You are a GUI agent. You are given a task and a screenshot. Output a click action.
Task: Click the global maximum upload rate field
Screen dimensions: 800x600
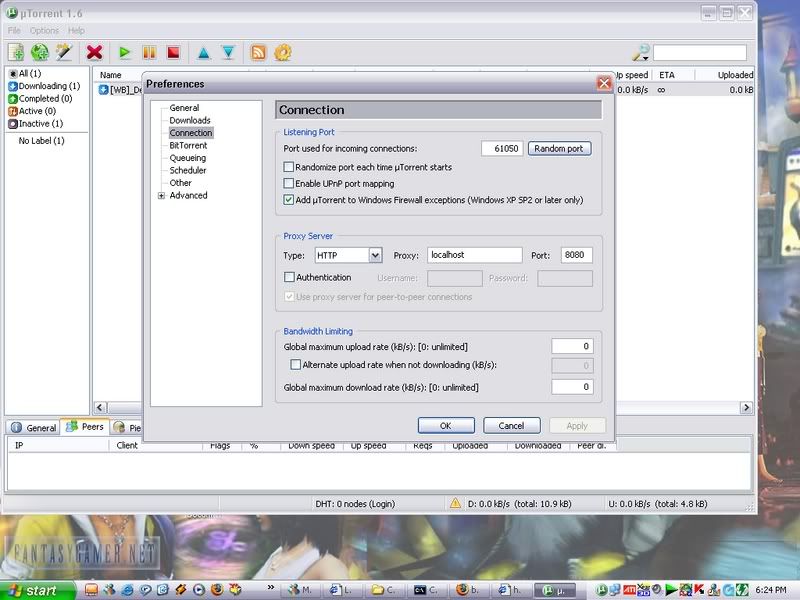click(571, 346)
